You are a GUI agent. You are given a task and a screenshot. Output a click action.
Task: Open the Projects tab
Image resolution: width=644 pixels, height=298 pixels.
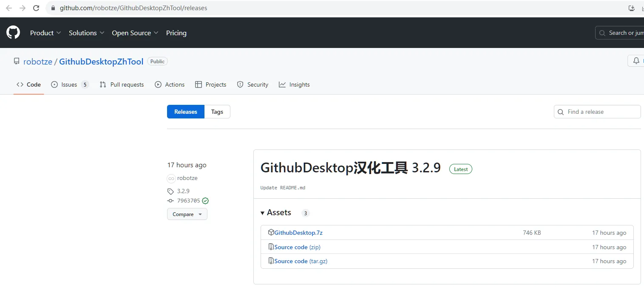coord(210,84)
